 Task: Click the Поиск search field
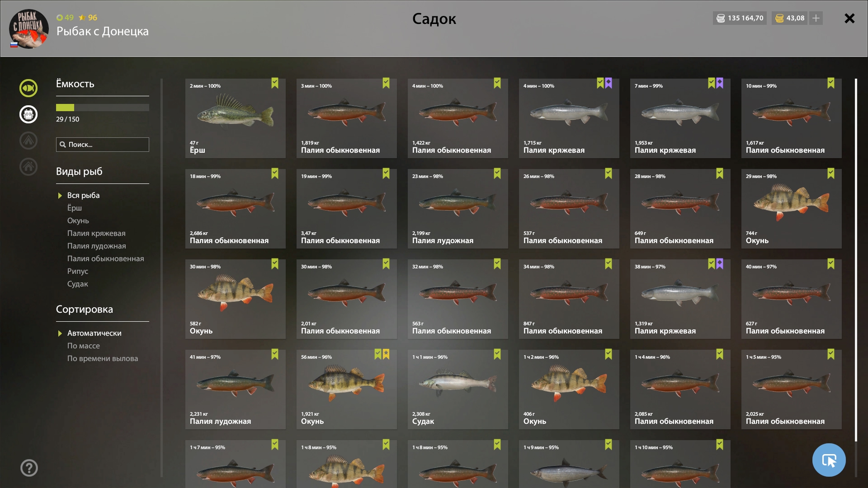tap(103, 145)
